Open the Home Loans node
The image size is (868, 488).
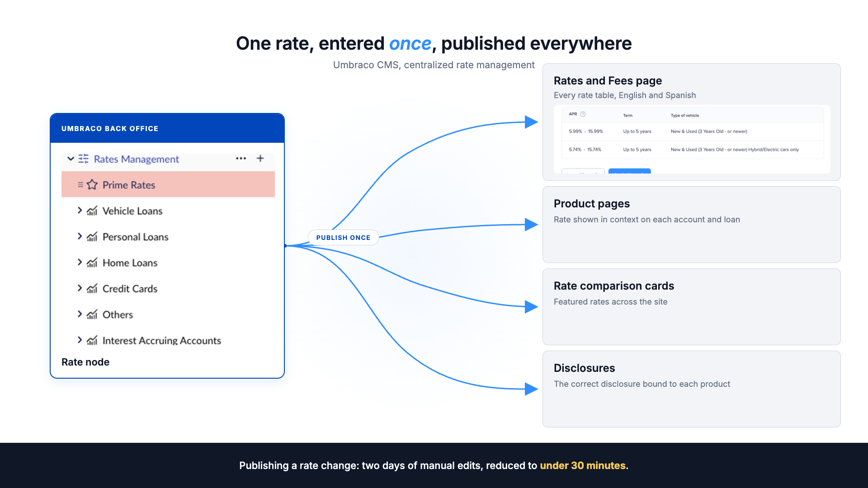pyautogui.click(x=130, y=263)
